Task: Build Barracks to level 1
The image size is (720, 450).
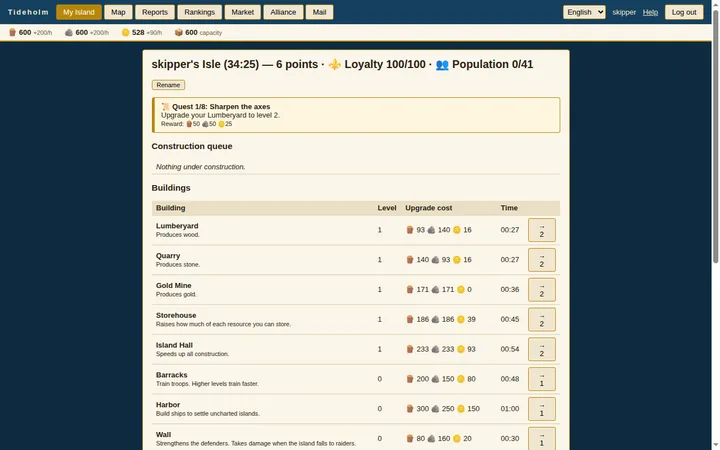Action: [542, 379]
